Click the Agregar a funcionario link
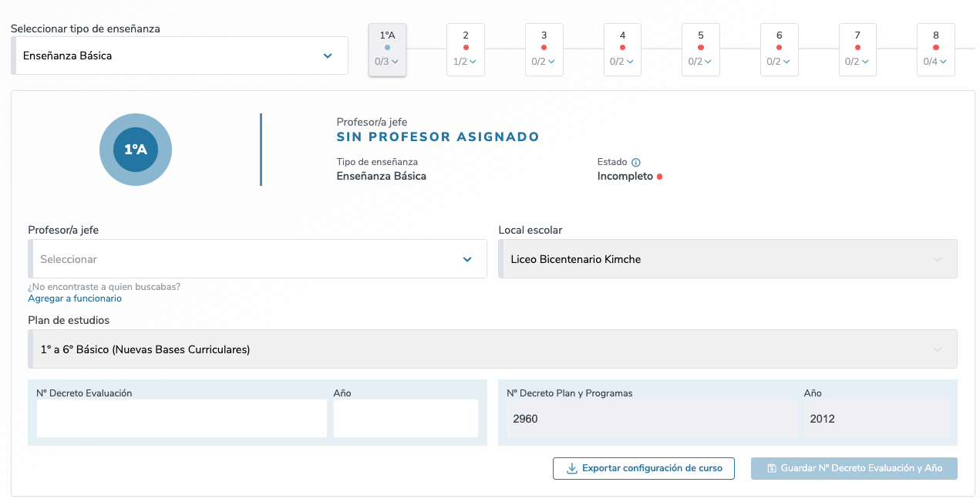Viewport: 980px width, 499px height. (x=75, y=298)
